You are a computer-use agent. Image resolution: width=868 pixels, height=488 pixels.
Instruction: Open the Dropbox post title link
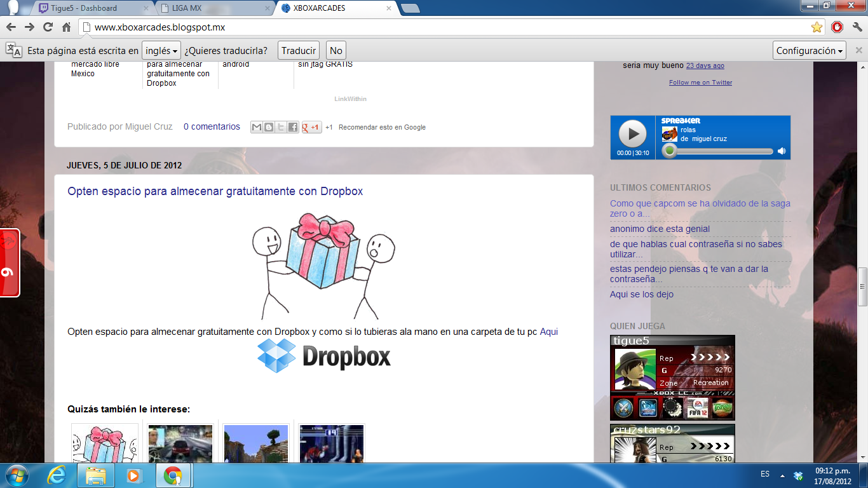point(215,191)
